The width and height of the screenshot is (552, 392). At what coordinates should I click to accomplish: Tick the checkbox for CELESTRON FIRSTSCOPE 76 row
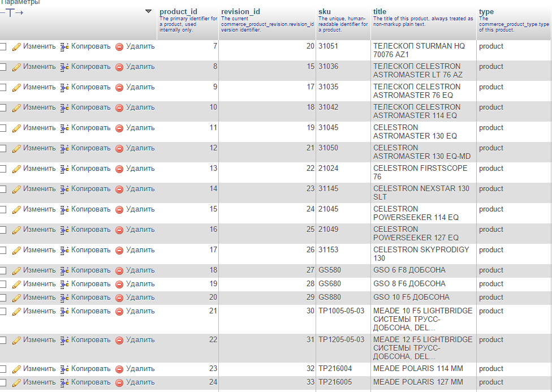point(3,169)
